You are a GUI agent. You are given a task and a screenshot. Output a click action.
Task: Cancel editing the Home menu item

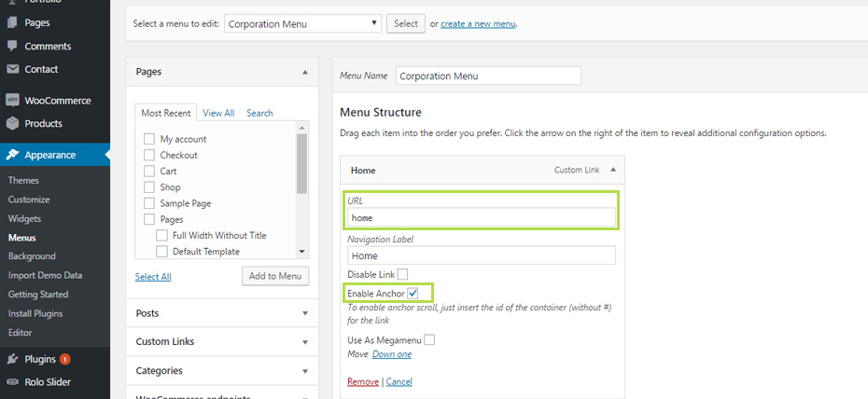pos(399,381)
